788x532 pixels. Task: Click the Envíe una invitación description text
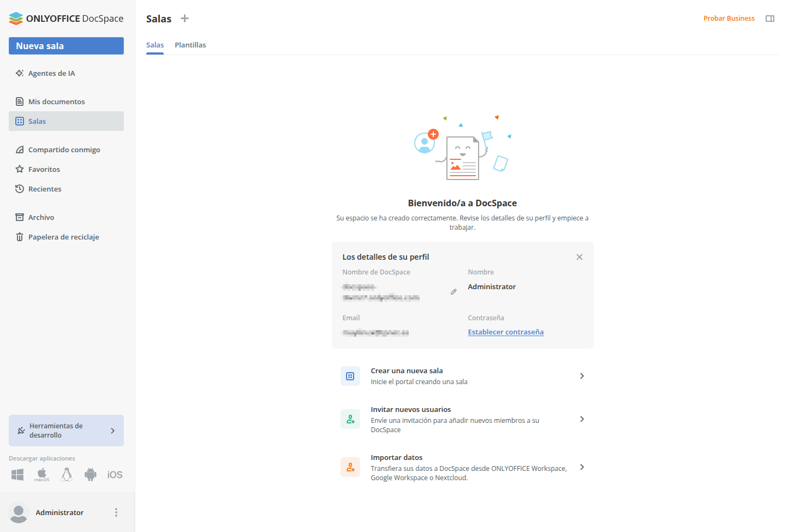[x=455, y=425]
